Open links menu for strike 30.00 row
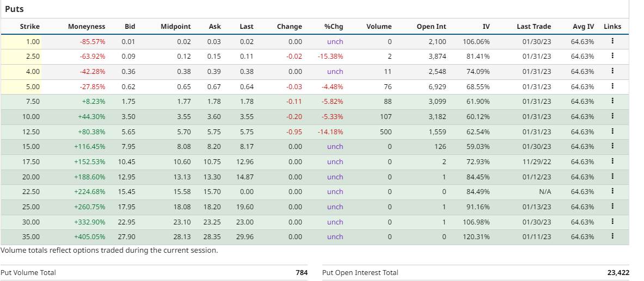This screenshot has width=644, height=281. pos(612,222)
